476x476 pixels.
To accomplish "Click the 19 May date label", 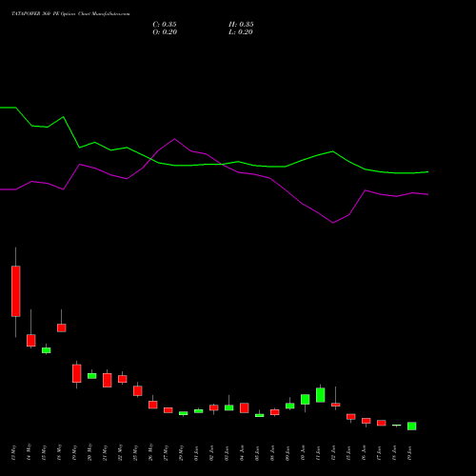I will pyautogui.click(x=74, y=452).
